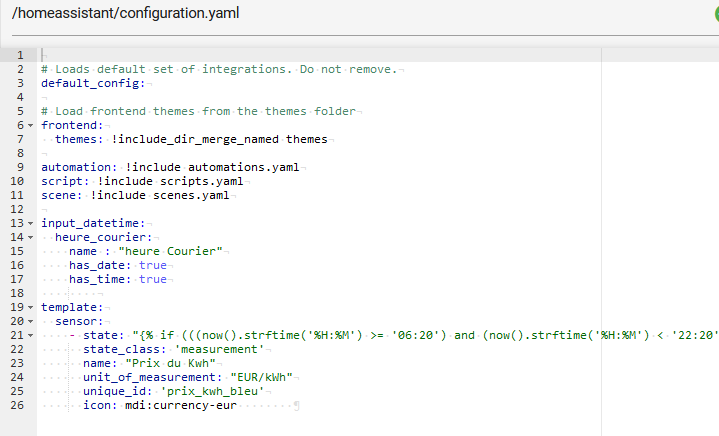The width and height of the screenshot is (719, 436).
Task: Place cursor on automations.yaml text
Action: 243,167
